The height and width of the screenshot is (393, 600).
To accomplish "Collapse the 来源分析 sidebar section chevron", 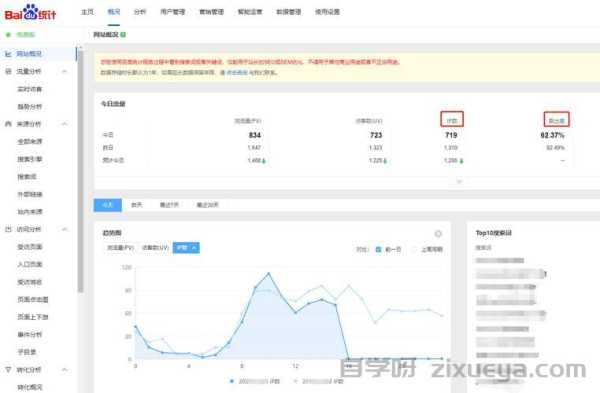I will (65, 124).
